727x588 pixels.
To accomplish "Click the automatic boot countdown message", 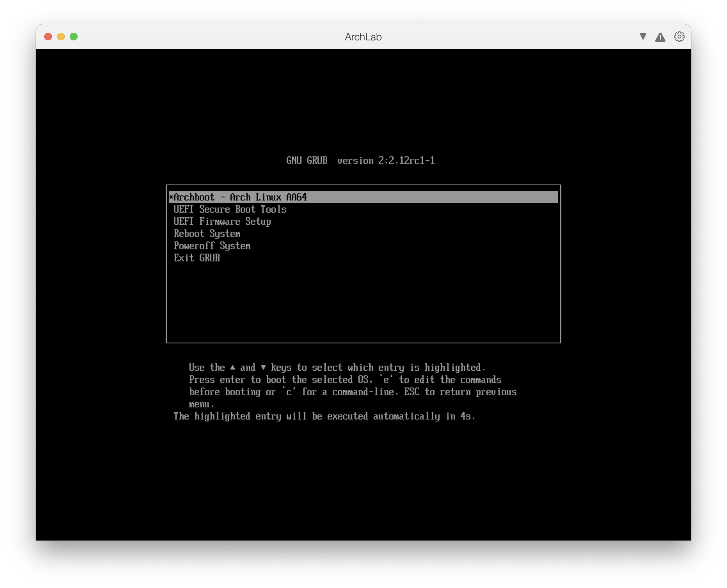I will (324, 416).
